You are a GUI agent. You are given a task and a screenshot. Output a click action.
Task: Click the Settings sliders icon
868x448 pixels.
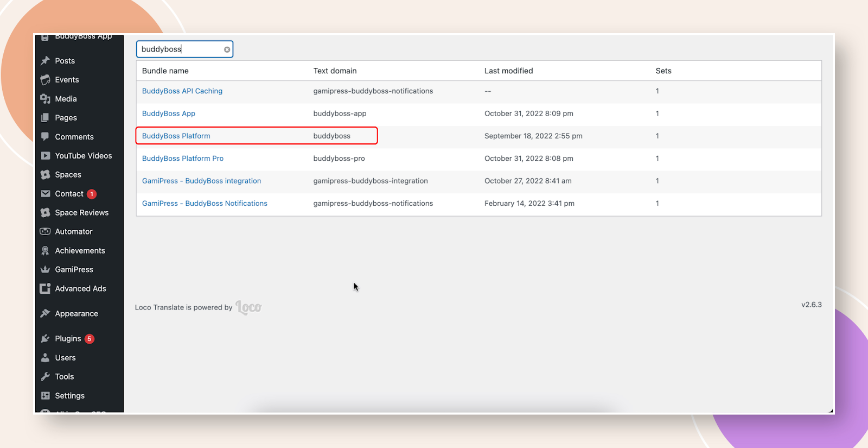46,396
